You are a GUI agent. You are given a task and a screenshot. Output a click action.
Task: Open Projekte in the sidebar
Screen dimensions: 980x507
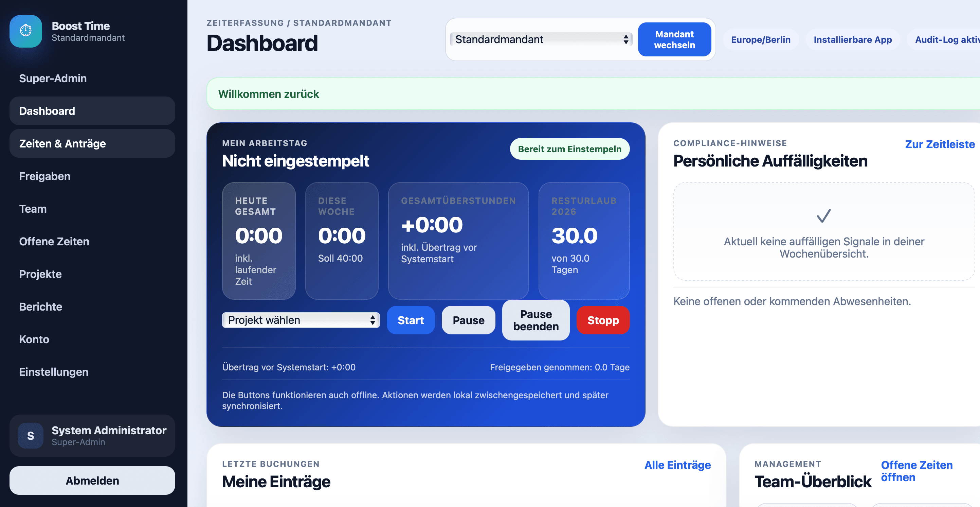92,274
